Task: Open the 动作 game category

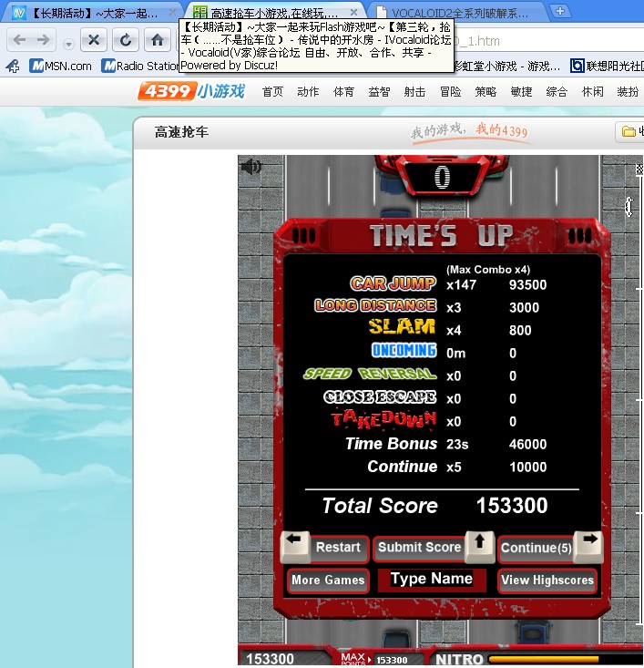Action: [x=308, y=92]
